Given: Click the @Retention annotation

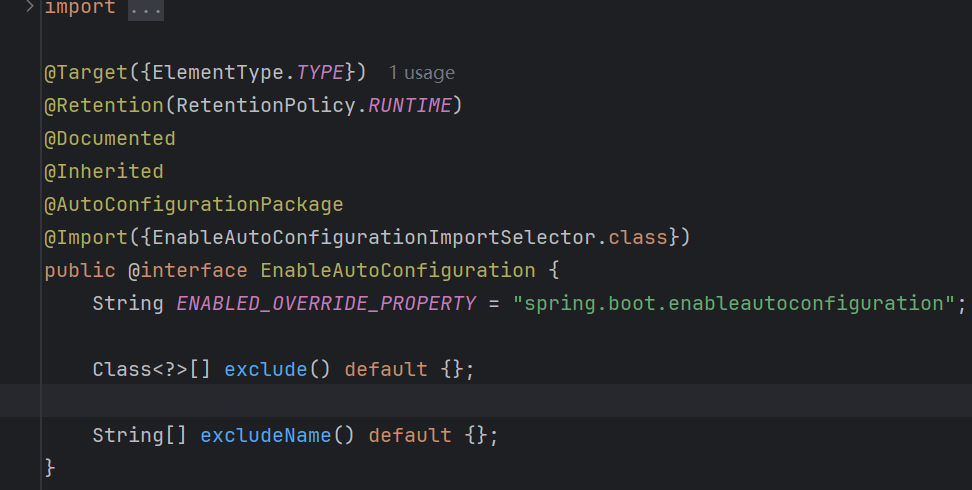Looking at the screenshot, I should [104, 105].
